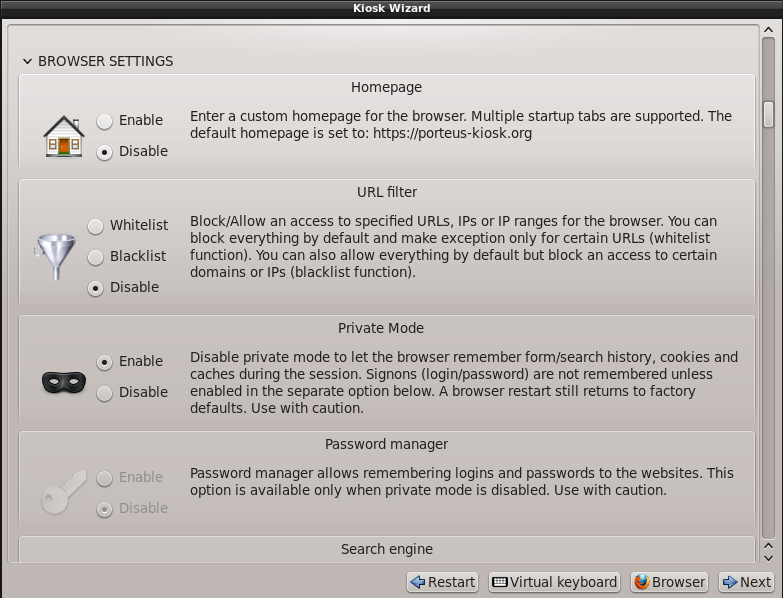Click the URL filter funnel icon
The height and width of the screenshot is (598, 783).
coord(55,256)
